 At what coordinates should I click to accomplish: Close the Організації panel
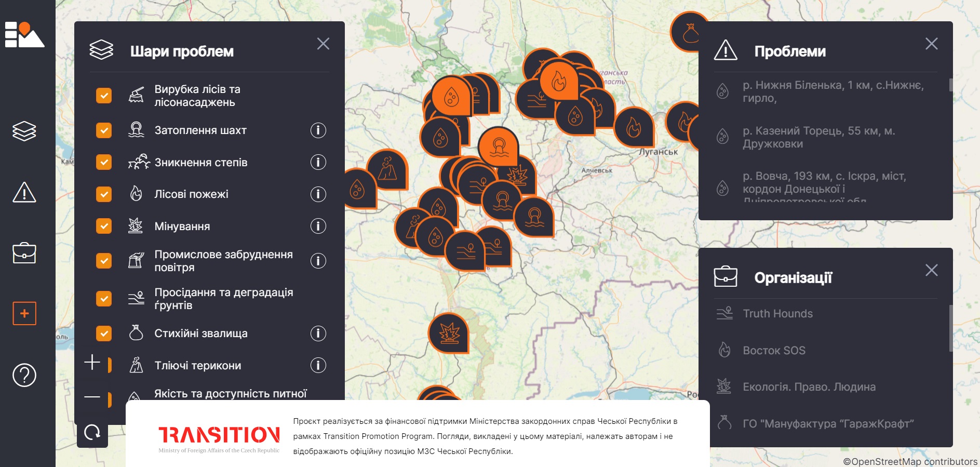(931, 270)
